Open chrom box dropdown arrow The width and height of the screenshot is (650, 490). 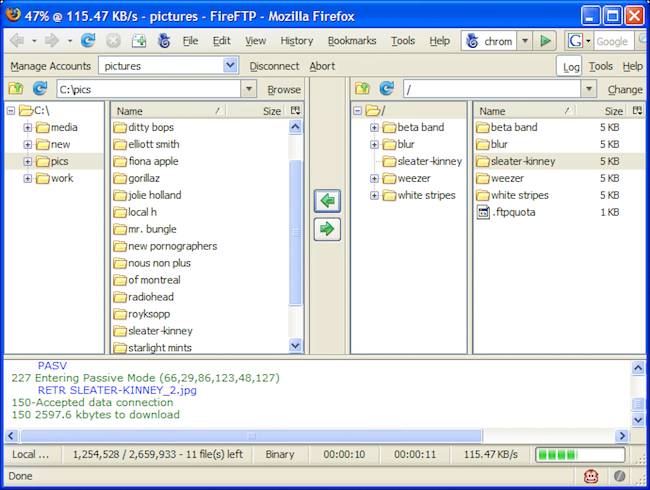pos(525,41)
